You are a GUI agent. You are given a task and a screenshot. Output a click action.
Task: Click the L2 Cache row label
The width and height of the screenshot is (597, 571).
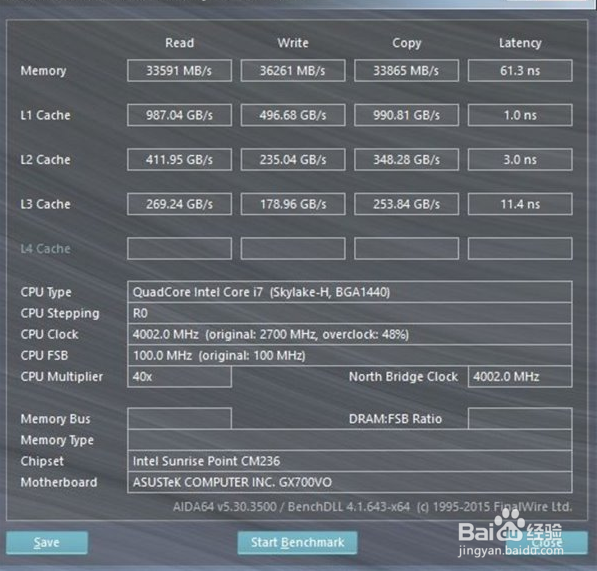pyautogui.click(x=45, y=159)
